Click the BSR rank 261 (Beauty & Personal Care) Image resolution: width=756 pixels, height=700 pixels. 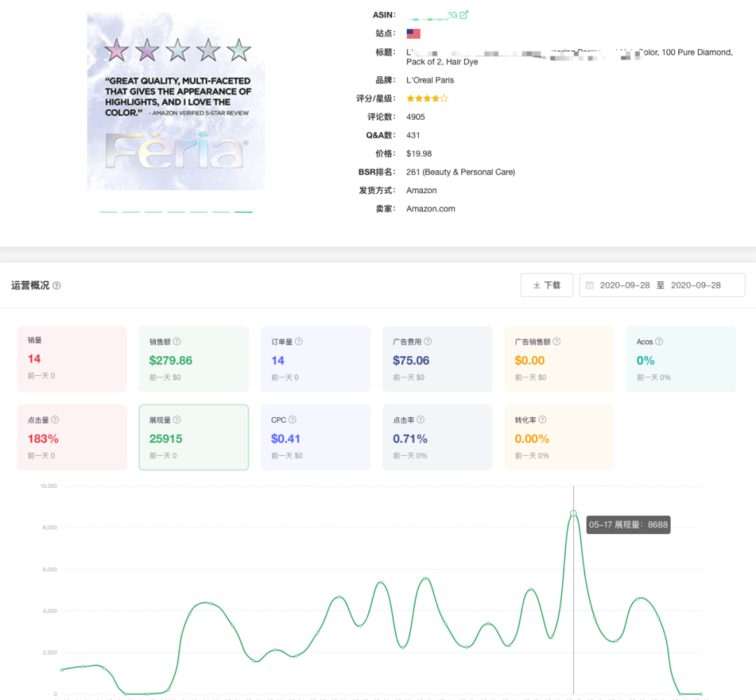click(461, 172)
